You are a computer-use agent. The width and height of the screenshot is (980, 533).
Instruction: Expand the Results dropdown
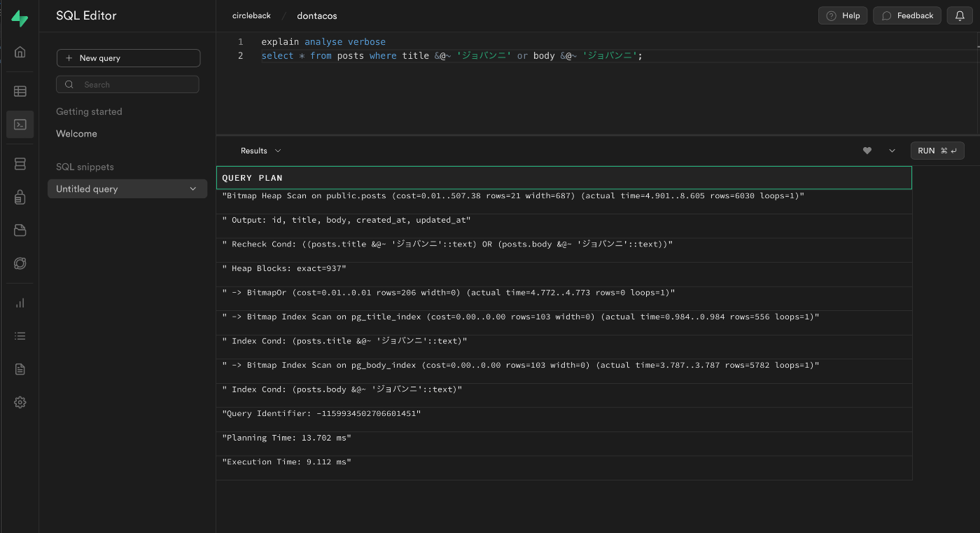(260, 151)
